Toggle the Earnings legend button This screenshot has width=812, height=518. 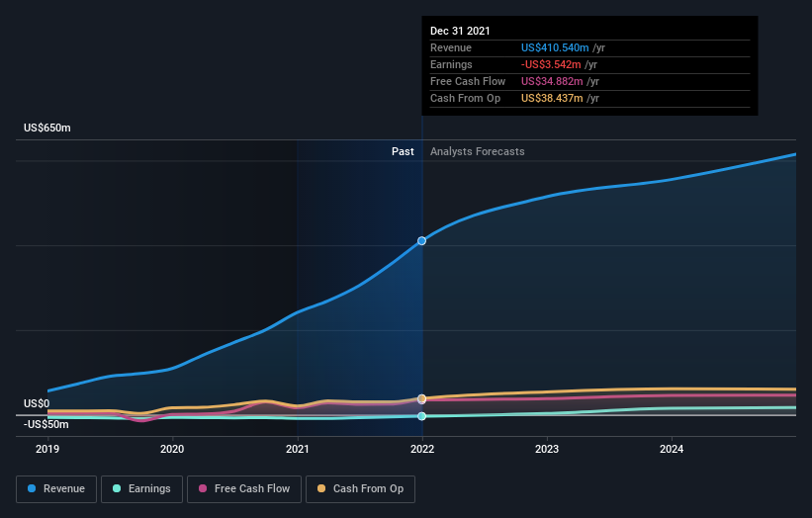(x=141, y=489)
